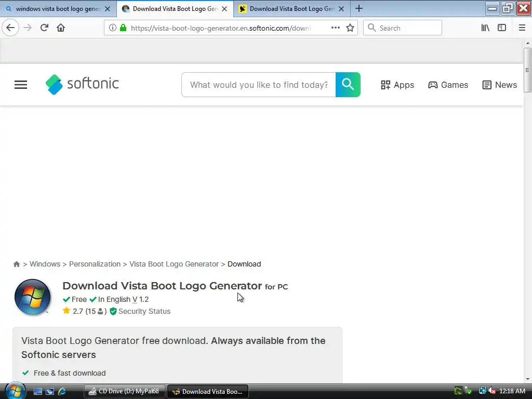Screen dimensions: 532x399
Task: Open the Windows Start orb
Action: [15, 391]
